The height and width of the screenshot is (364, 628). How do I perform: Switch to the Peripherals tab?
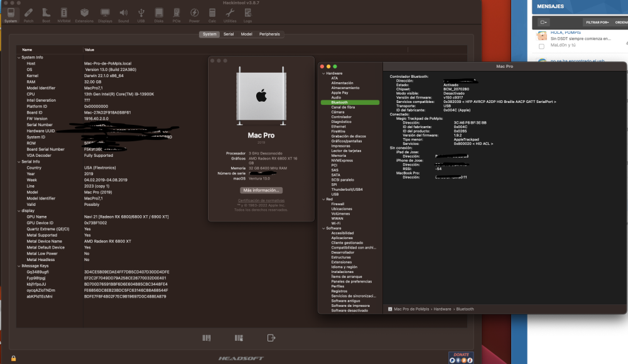pyautogui.click(x=269, y=34)
